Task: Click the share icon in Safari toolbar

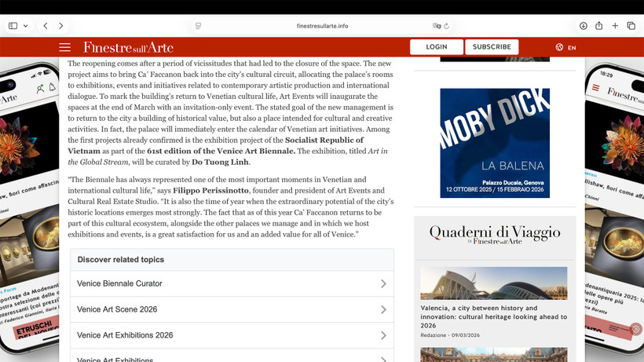Action: [x=599, y=26]
